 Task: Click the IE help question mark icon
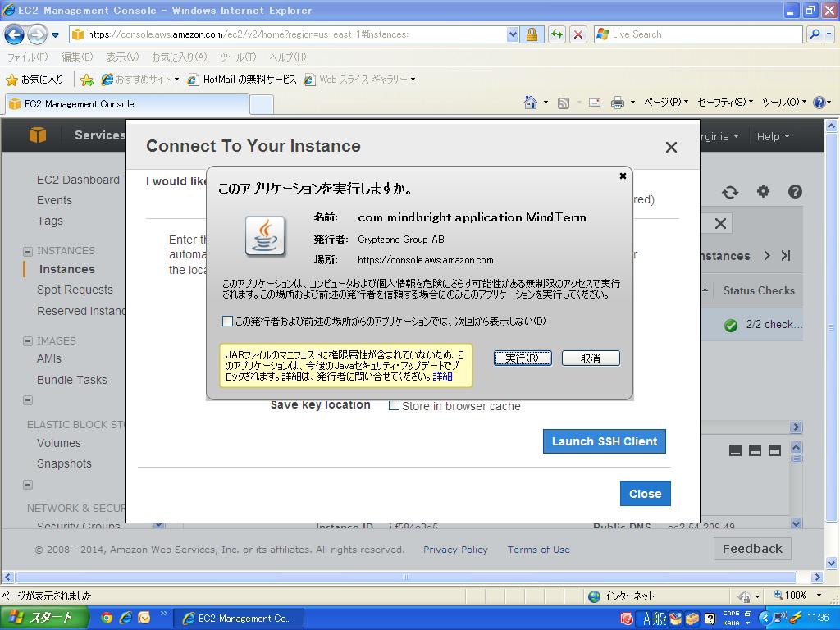(x=819, y=103)
